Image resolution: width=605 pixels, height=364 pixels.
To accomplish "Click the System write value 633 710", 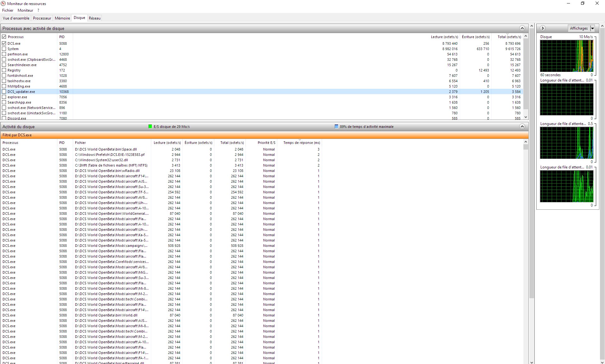I will tap(483, 49).
